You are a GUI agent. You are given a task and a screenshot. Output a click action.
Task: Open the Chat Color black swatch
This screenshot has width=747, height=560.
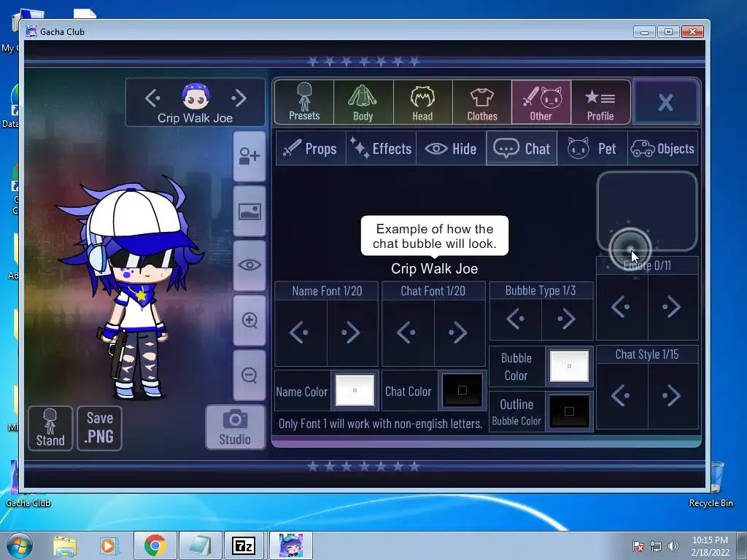click(x=462, y=390)
